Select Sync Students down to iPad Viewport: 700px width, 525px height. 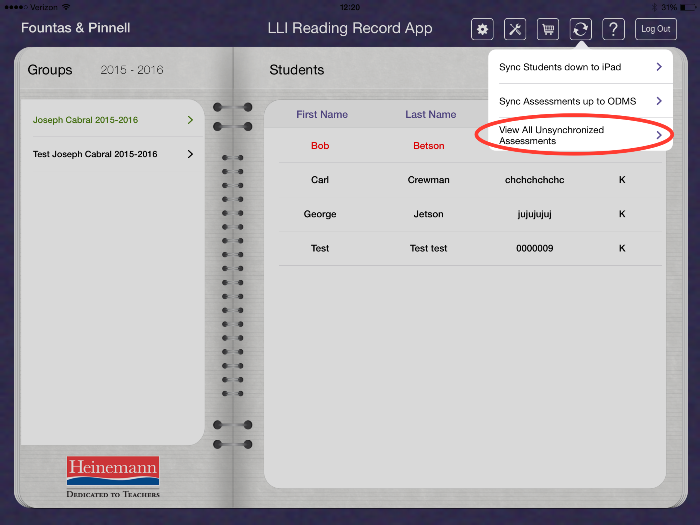click(x=560, y=67)
